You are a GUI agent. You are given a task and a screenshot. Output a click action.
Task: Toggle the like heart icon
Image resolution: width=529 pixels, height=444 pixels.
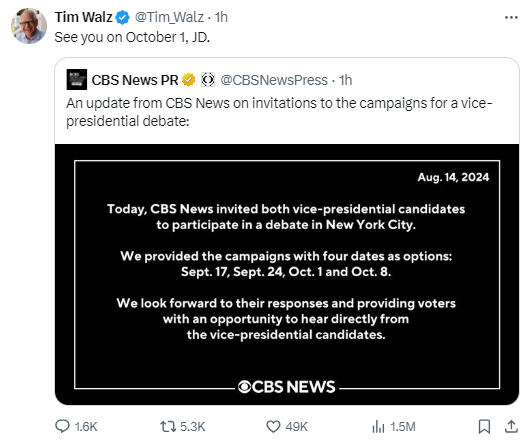273,426
